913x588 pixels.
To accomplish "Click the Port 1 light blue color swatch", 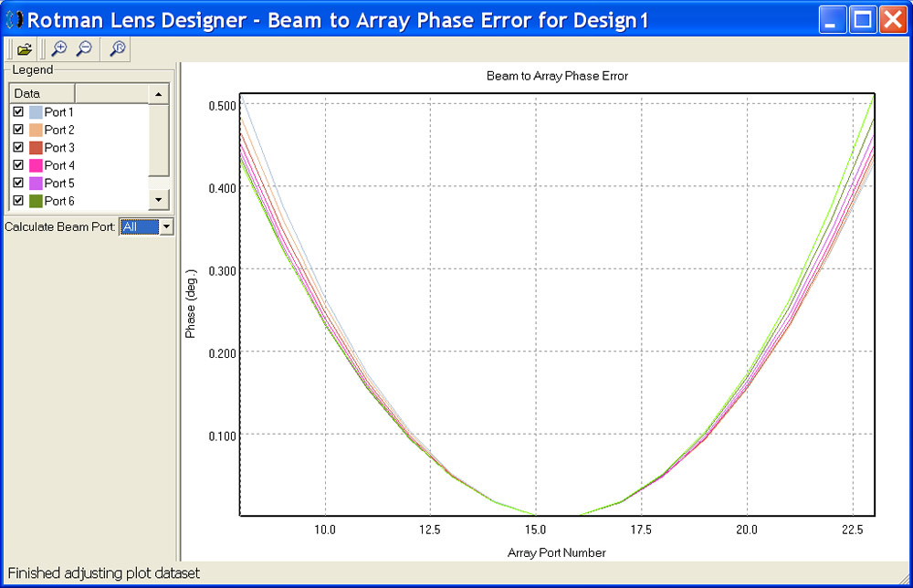I will click(x=36, y=112).
